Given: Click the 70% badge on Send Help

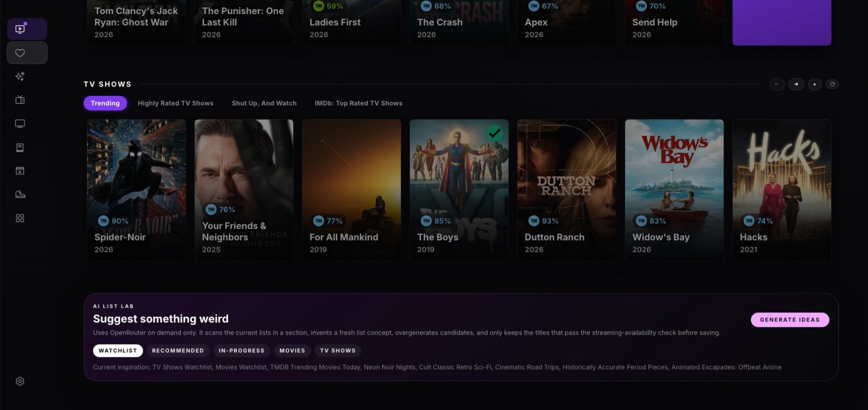Looking at the screenshot, I should pos(651,6).
